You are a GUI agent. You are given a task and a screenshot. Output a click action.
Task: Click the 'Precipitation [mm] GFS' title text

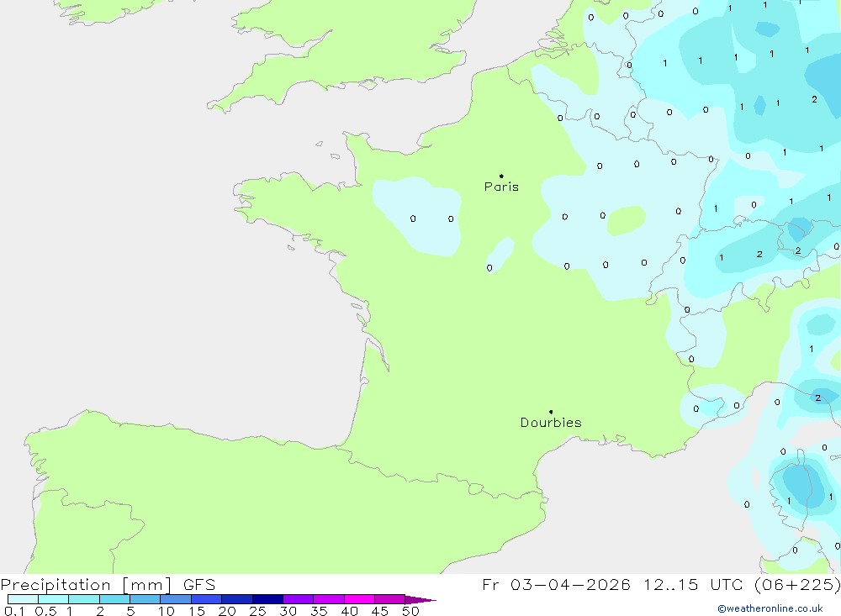tap(108, 585)
